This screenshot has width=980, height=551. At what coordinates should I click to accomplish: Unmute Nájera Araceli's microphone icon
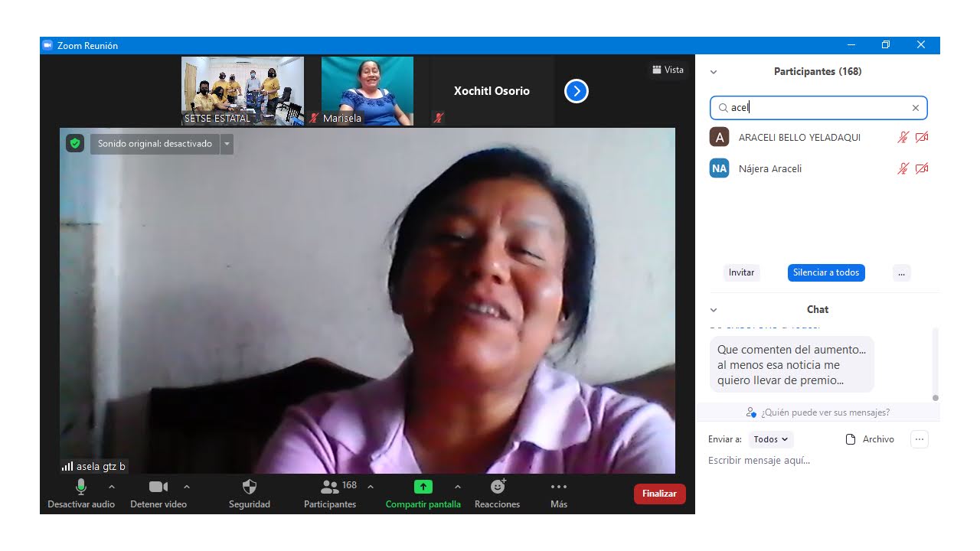click(x=903, y=168)
